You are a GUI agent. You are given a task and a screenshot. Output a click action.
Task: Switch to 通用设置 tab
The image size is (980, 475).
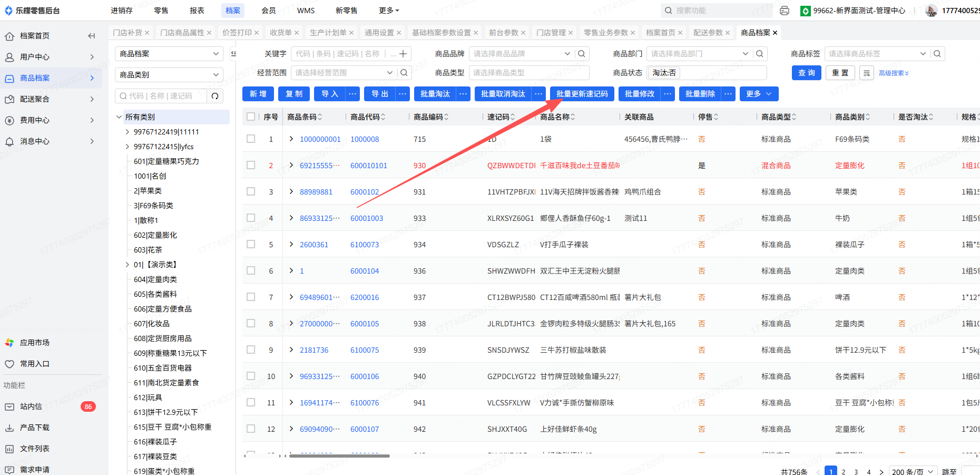(379, 33)
